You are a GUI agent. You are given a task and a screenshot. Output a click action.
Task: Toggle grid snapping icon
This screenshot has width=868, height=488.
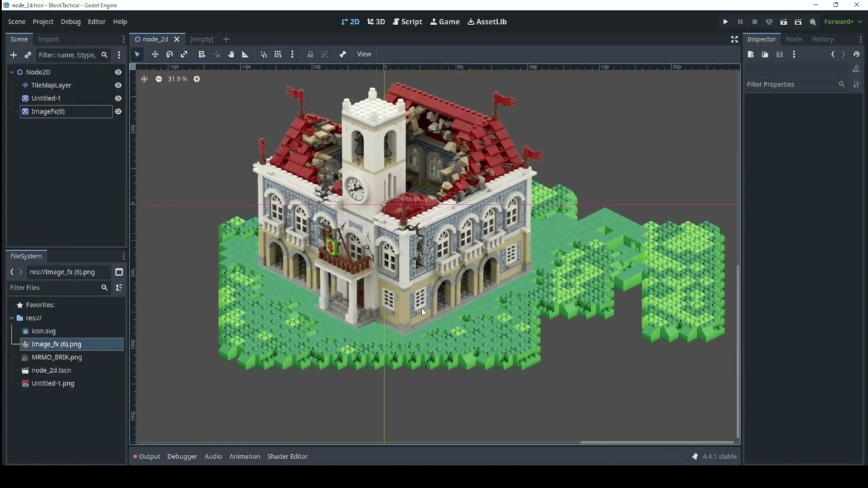tap(277, 54)
